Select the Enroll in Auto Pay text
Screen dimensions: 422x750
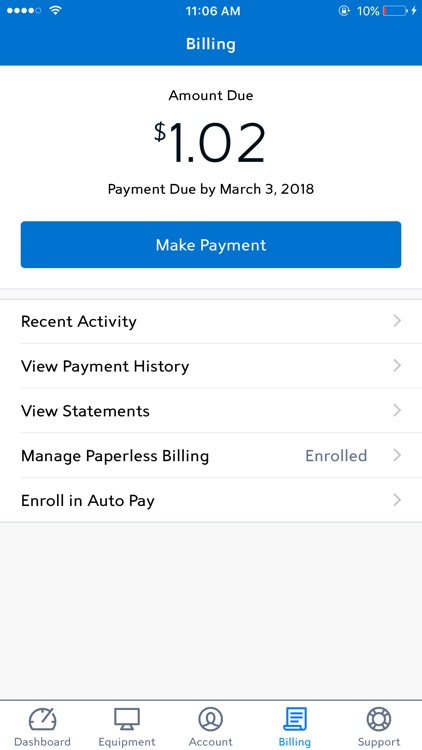pos(88,501)
